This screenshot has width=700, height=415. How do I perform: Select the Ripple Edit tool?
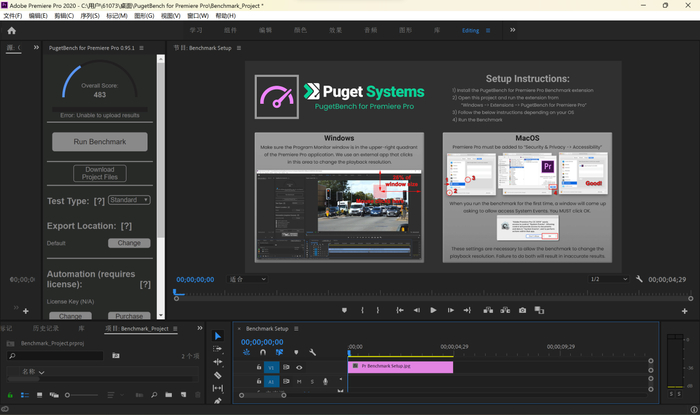coord(218,362)
